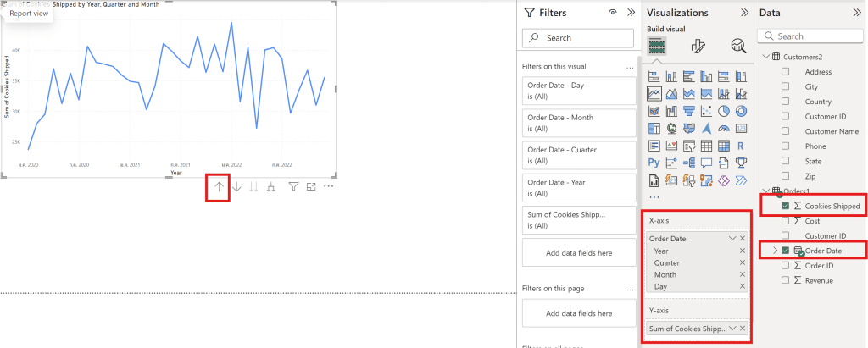This screenshot has height=348, width=868.
Task: Check the Customer Name field
Action: pyautogui.click(x=785, y=131)
